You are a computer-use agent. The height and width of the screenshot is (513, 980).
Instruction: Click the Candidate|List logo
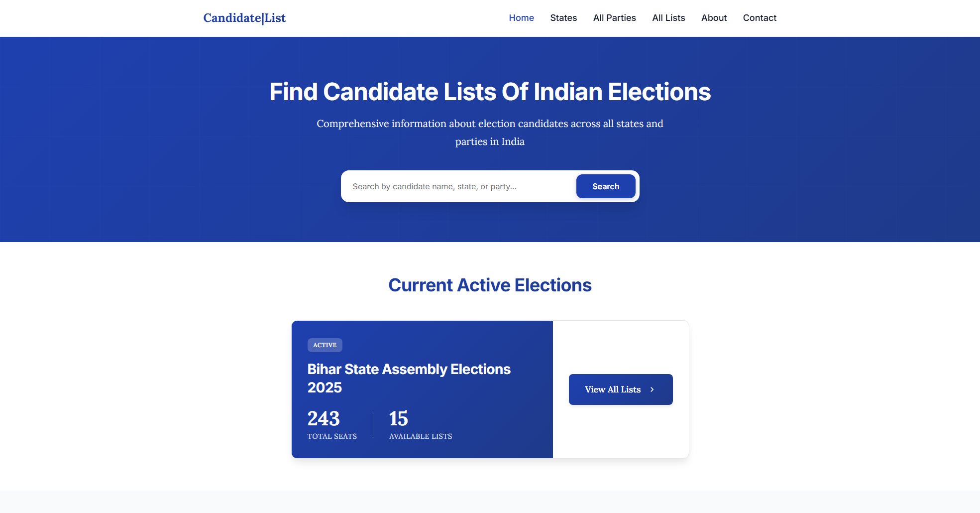coord(244,18)
